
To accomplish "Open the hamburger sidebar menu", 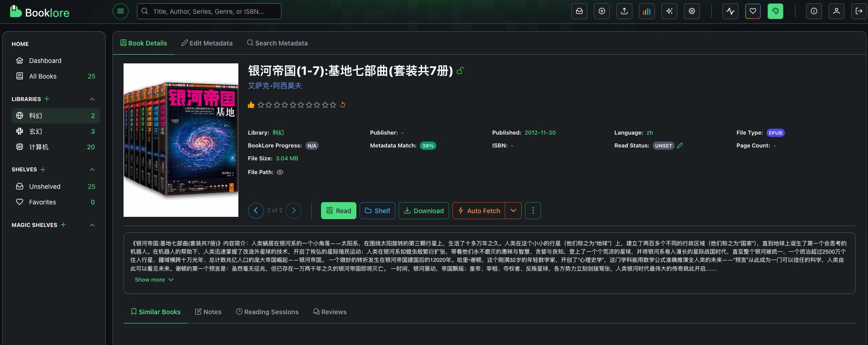I will (120, 11).
